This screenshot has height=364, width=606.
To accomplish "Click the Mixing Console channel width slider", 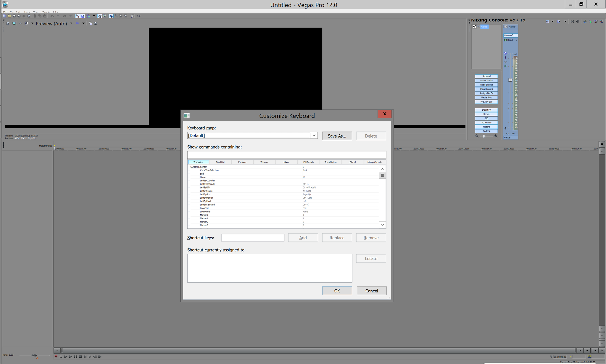I will coord(484,136).
